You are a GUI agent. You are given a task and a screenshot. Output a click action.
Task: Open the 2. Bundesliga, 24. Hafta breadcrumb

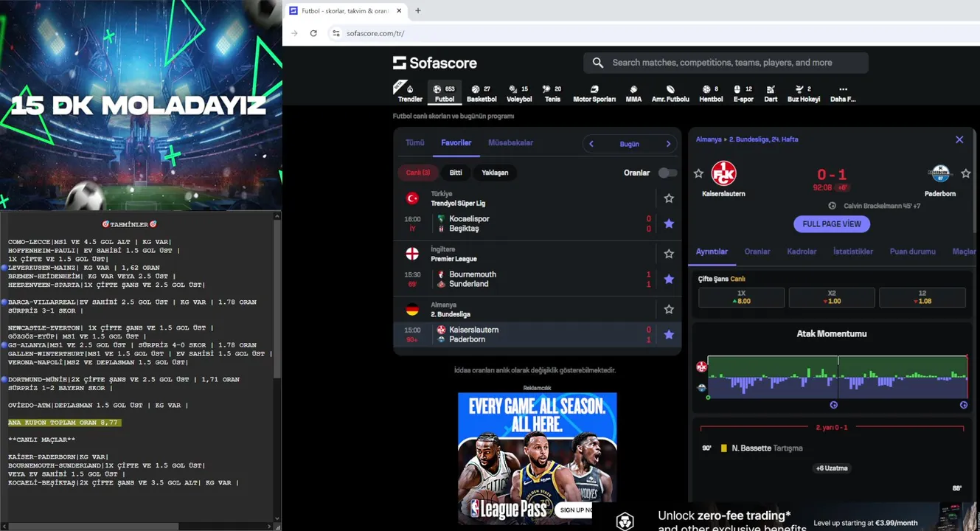(x=763, y=139)
